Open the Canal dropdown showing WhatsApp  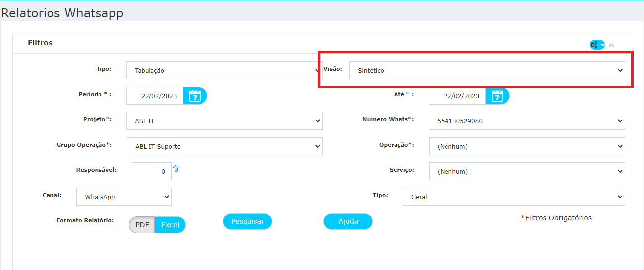pos(124,197)
